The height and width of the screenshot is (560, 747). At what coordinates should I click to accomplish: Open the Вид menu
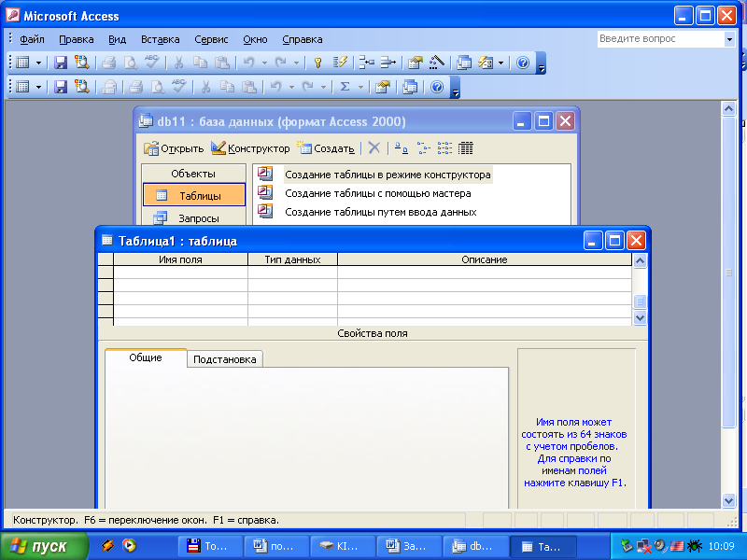(x=118, y=39)
